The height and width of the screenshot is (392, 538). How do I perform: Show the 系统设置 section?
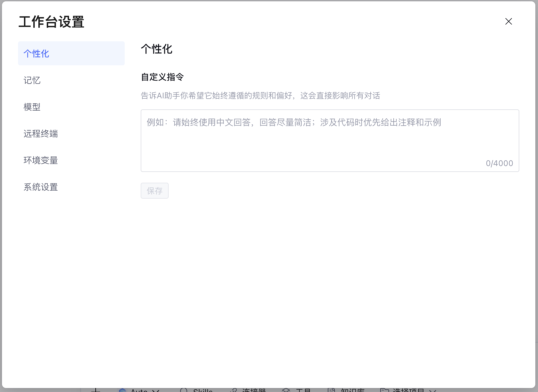click(71, 187)
